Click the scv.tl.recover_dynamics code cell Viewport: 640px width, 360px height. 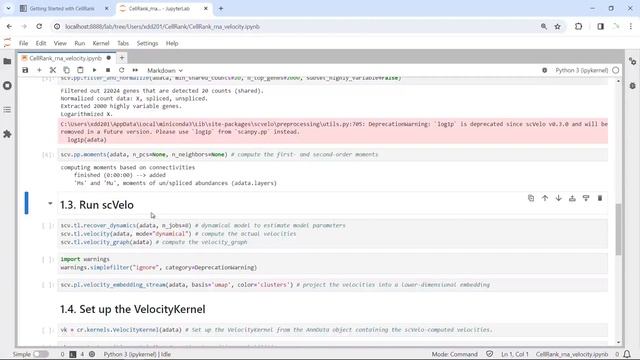tap(333, 234)
